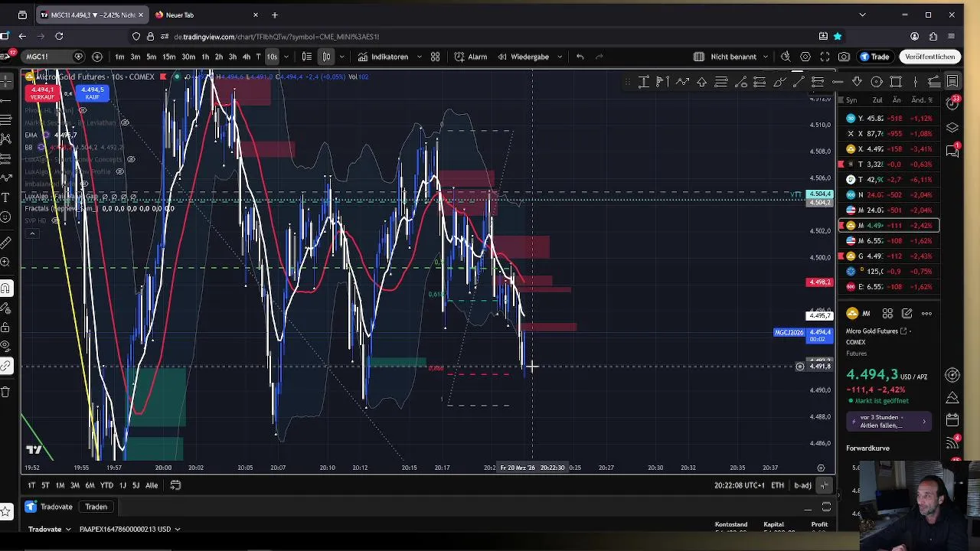Take a chart snapshot camera icon
Image resolution: width=980 pixels, height=551 pixels.
(844, 57)
